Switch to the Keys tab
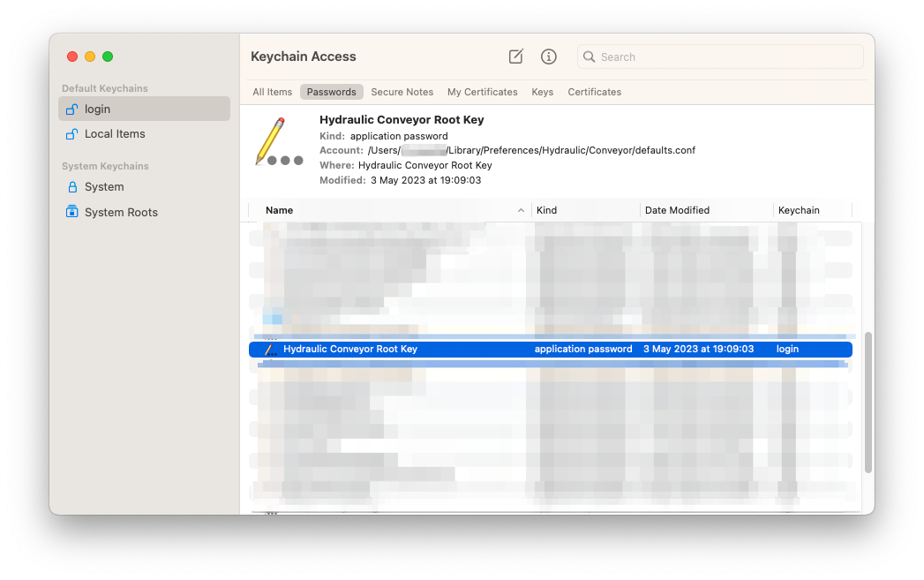The width and height of the screenshot is (924, 580). [542, 92]
